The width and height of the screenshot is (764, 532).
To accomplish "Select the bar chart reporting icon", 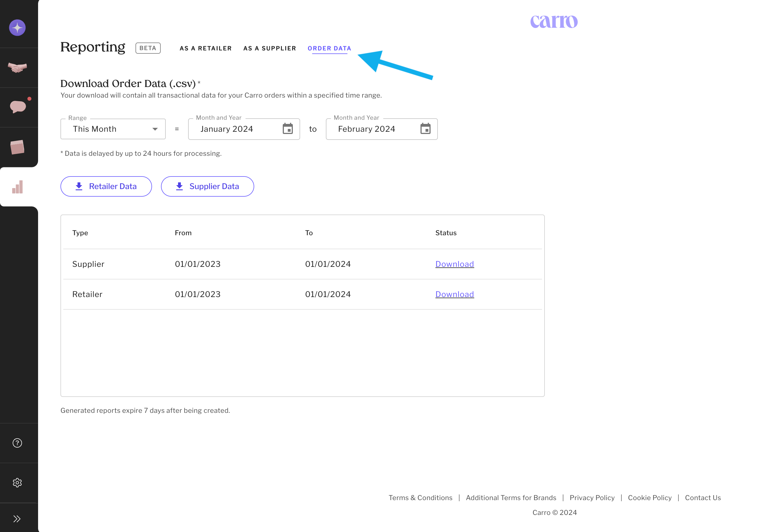I will (17, 187).
